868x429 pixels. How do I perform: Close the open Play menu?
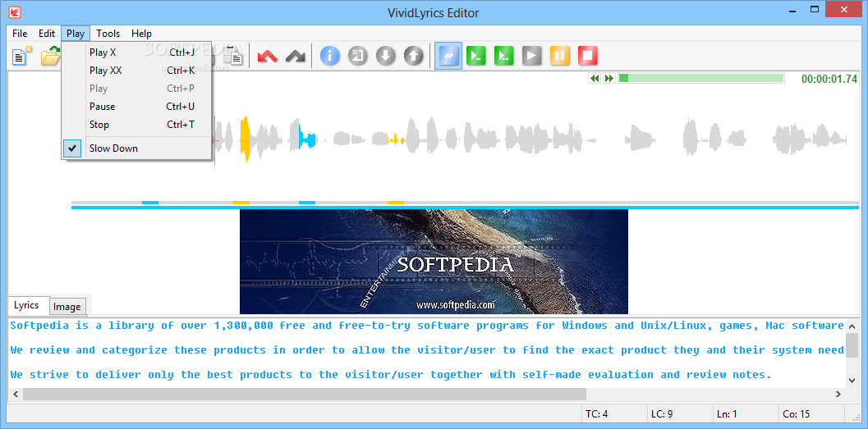pos(76,33)
